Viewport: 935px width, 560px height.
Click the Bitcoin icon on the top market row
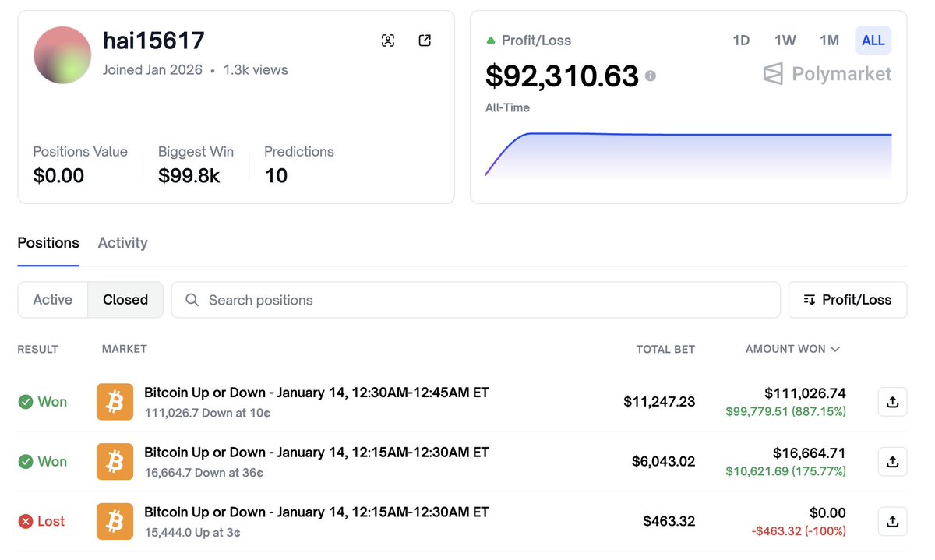coord(115,401)
